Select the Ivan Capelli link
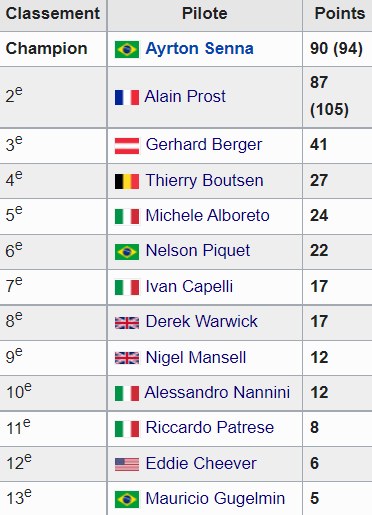Image resolution: width=372 pixels, height=515 pixels. 189,287
